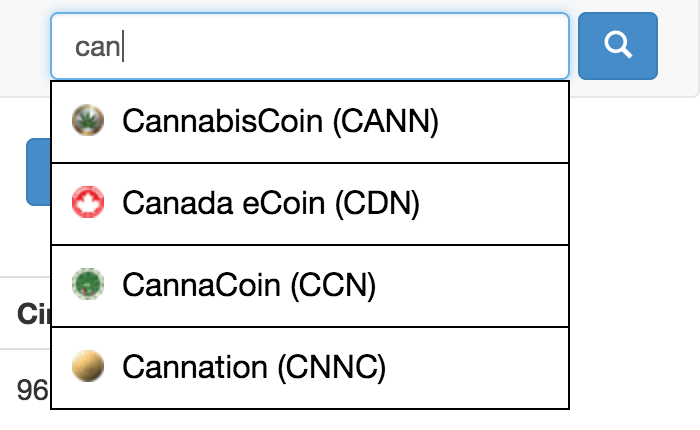Pick the CannaCoin (CCN) autocomplete entry

[x=310, y=286]
